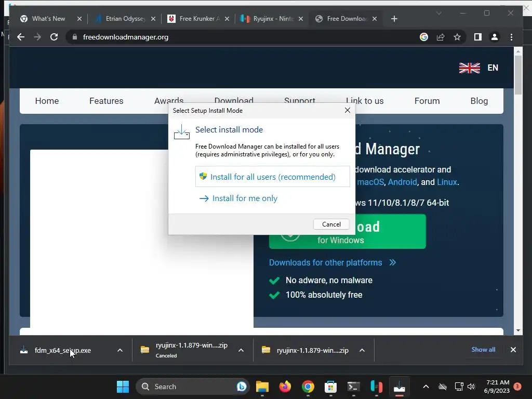Open Microsoft Store from the taskbar
This screenshot has width=532, height=399.
pyautogui.click(x=330, y=387)
